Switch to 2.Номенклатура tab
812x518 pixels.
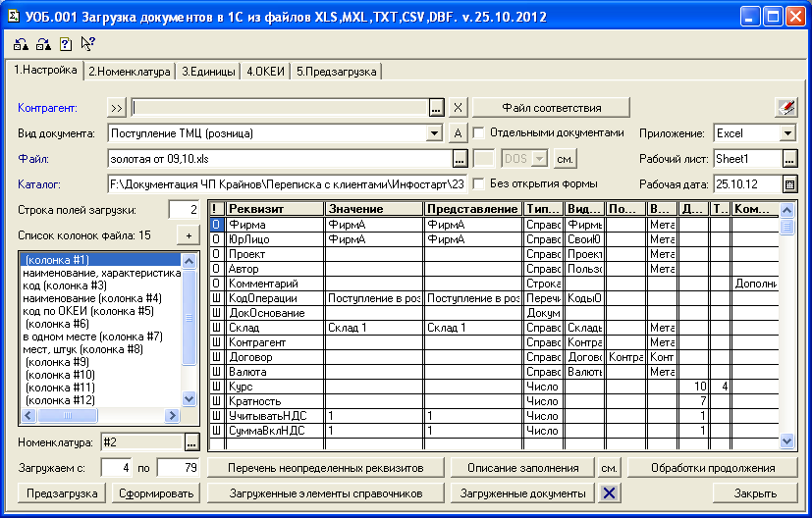tap(130, 72)
